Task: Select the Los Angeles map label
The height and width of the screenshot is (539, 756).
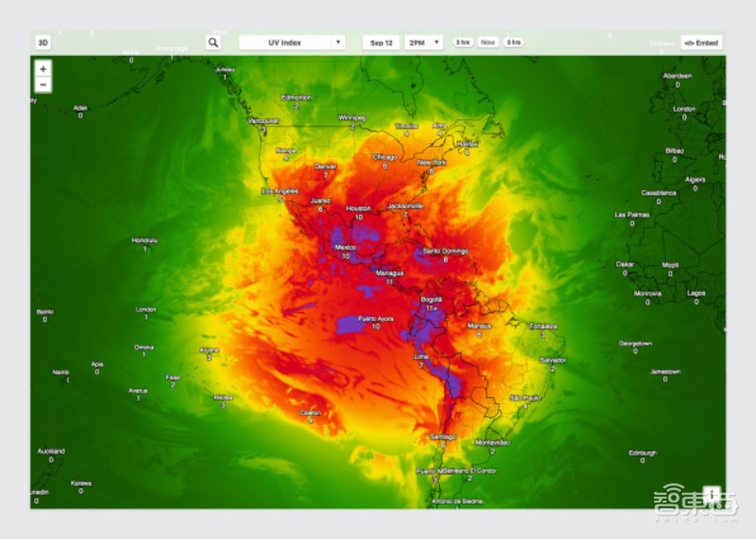Action: click(x=280, y=192)
